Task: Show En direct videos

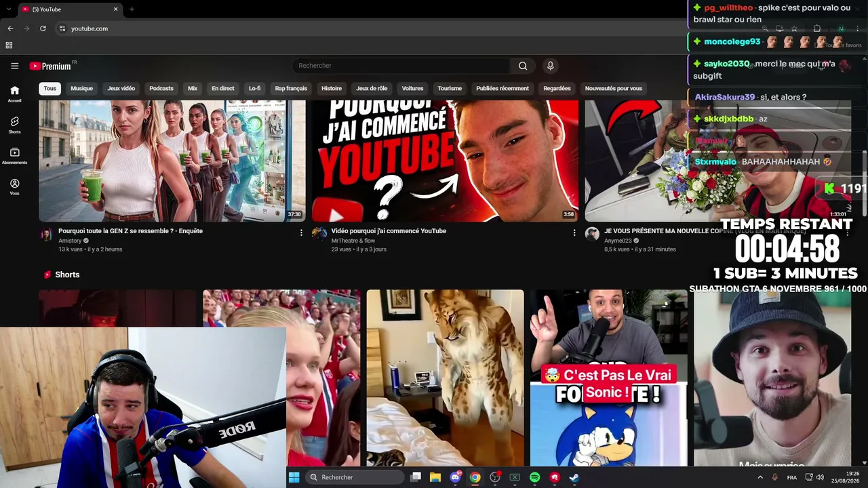Action: [223, 88]
